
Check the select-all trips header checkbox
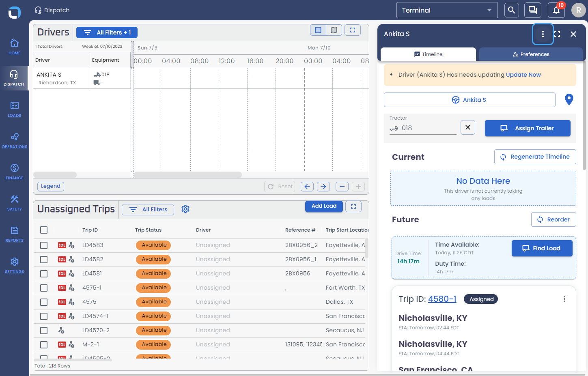[x=44, y=230]
